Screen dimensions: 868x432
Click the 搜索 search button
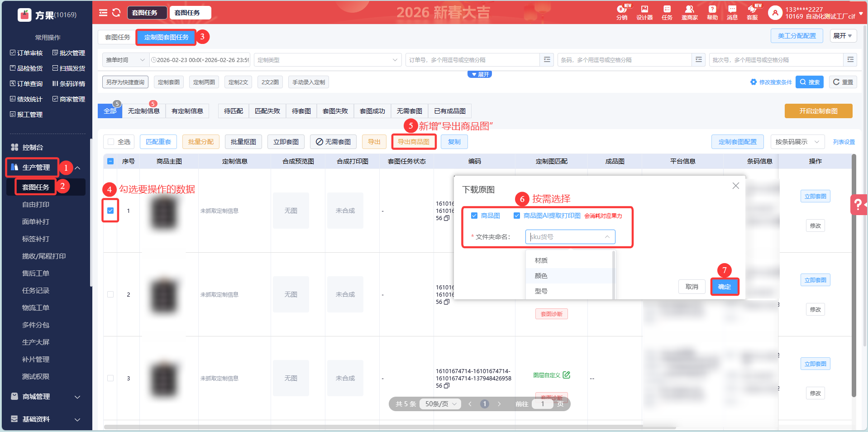coord(810,82)
